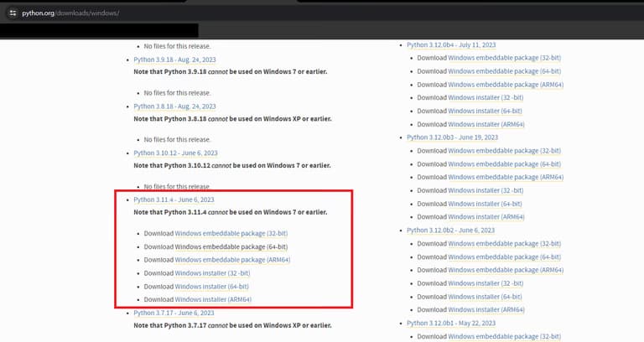
Task: Click the site information icon in address bar
Action: 13,13
